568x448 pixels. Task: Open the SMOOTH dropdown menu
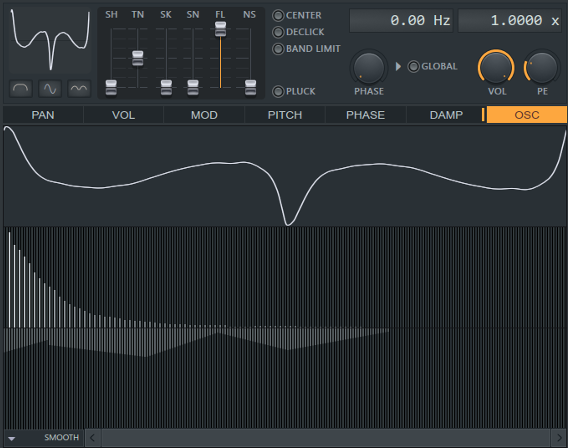(44, 438)
